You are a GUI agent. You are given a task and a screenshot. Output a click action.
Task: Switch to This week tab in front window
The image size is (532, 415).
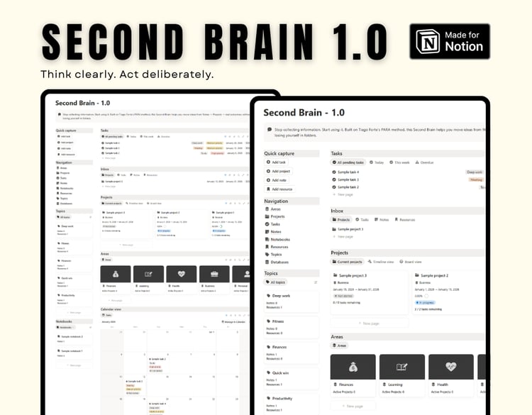pos(399,162)
